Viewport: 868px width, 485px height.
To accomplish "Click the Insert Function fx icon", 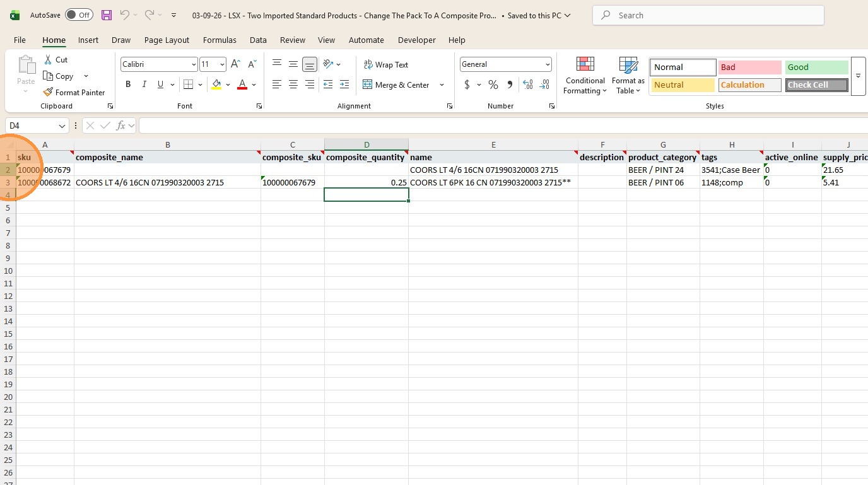I will [120, 126].
